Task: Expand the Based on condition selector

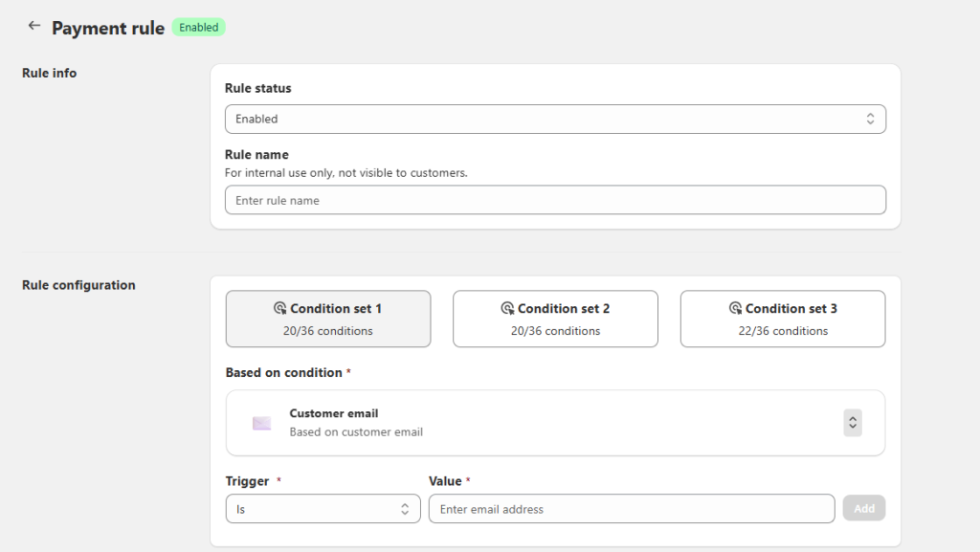Action: coord(555,423)
